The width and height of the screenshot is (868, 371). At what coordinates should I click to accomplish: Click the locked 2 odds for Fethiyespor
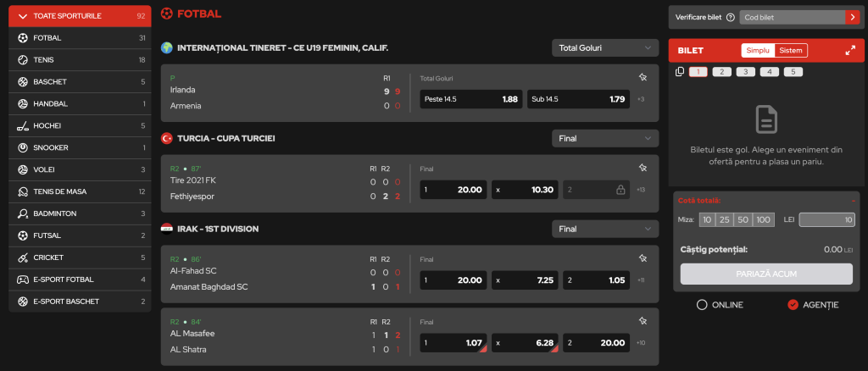tap(596, 190)
